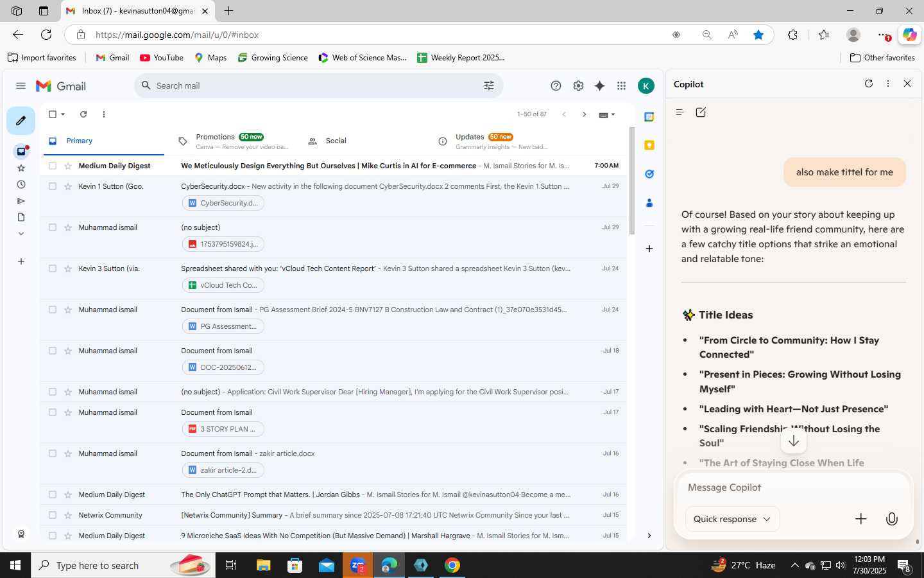Open Google Tasks side panel icon
924x578 pixels.
coord(649,174)
